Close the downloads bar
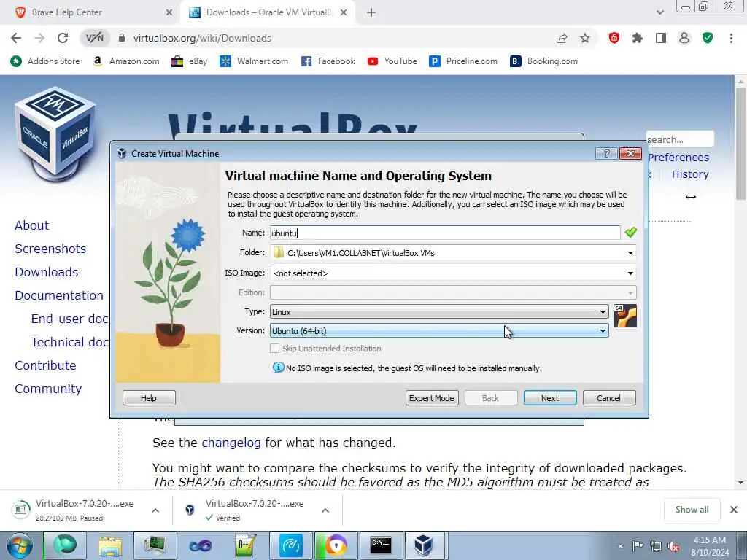Screen dimensions: 747x560 (x=734, y=510)
